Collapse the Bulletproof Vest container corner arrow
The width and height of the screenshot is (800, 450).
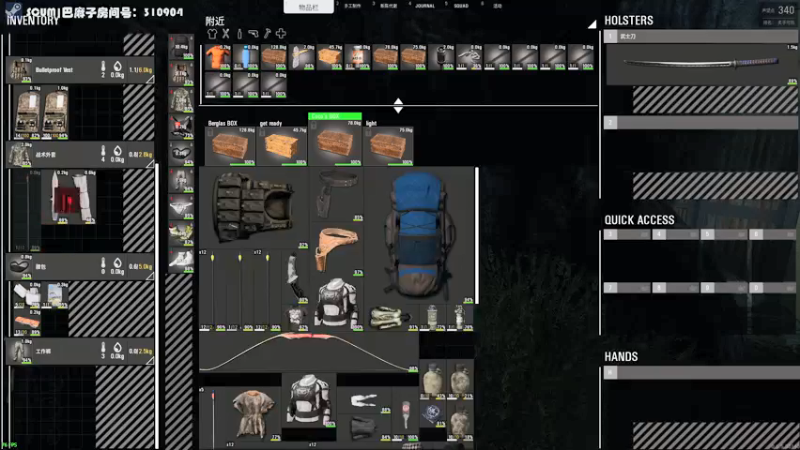tap(150, 80)
